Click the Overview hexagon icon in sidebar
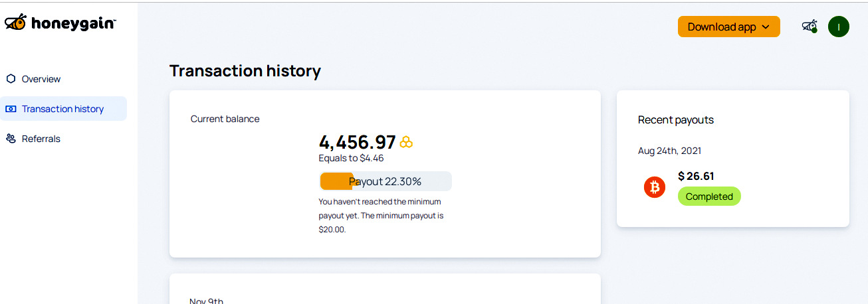Screen dimensions: 868x304 (11, 79)
